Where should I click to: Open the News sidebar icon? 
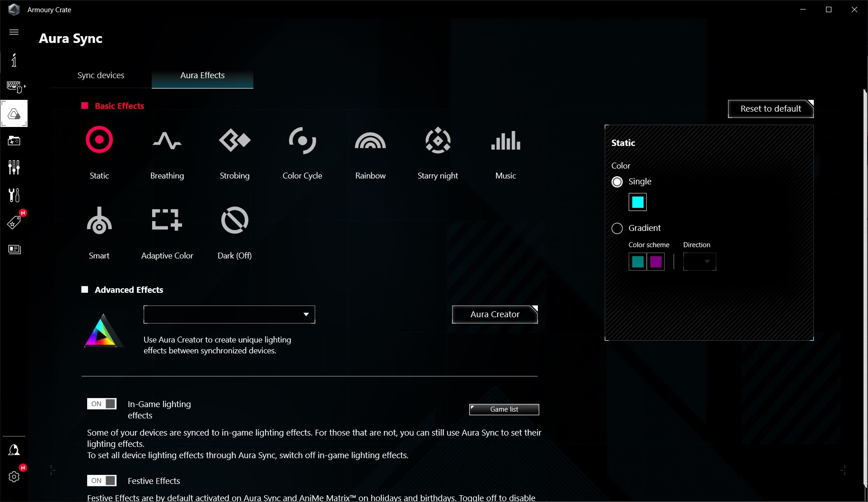pyautogui.click(x=14, y=249)
